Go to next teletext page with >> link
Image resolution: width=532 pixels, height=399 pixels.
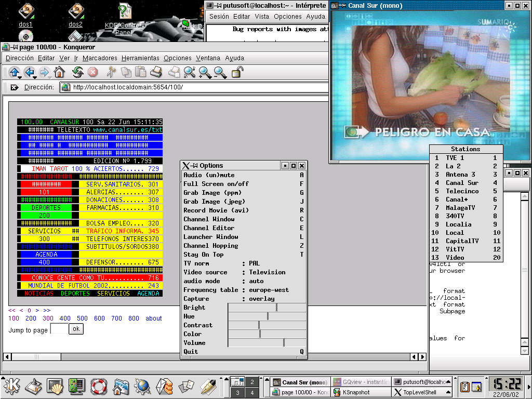[x=47, y=310]
